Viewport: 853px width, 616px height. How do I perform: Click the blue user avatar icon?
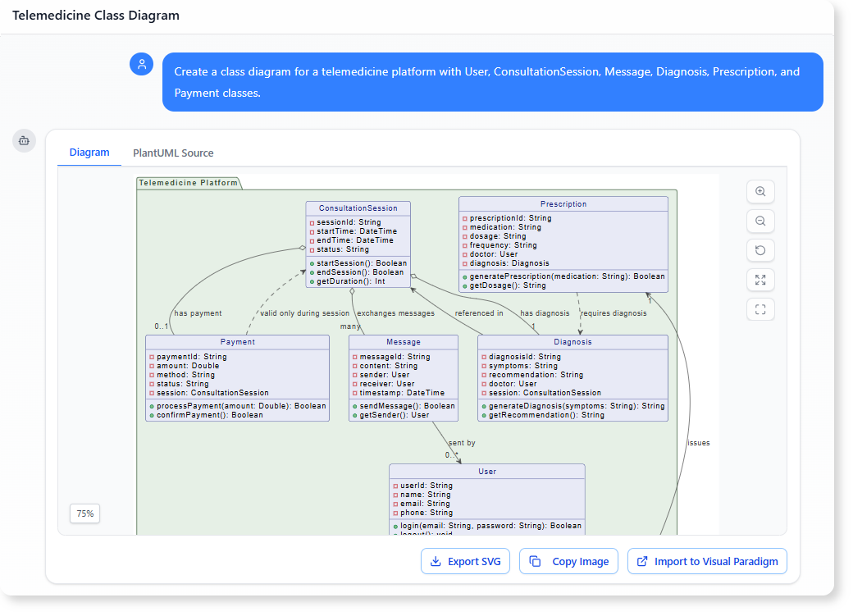click(x=142, y=63)
